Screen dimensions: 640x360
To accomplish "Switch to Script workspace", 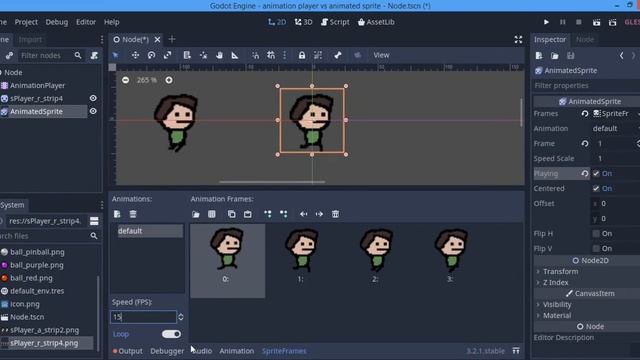I will pos(335,22).
